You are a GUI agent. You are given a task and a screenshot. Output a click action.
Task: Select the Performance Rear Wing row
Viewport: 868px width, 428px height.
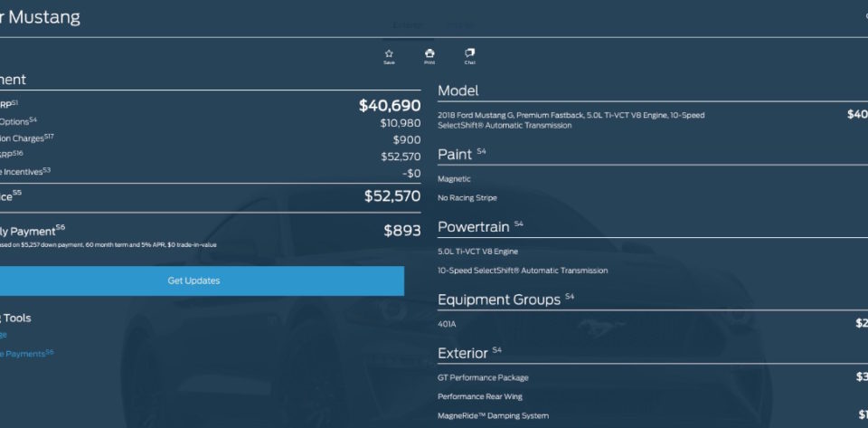[x=480, y=396]
